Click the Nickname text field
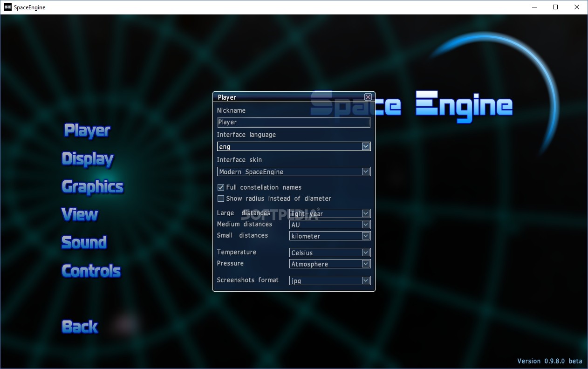 (x=294, y=122)
